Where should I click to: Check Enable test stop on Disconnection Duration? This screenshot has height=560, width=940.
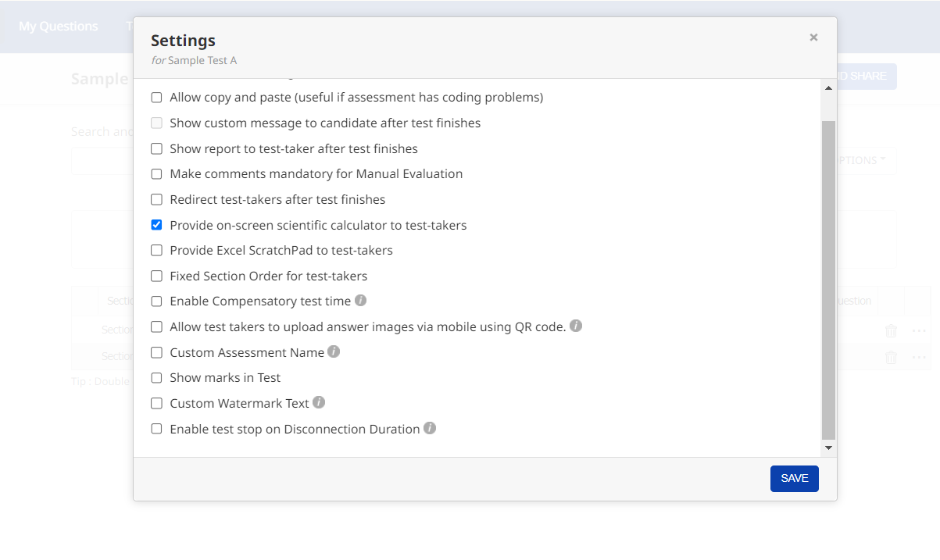[x=156, y=429]
